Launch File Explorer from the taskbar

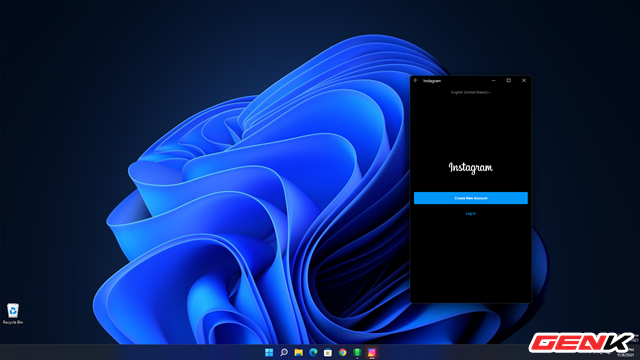tap(298, 352)
